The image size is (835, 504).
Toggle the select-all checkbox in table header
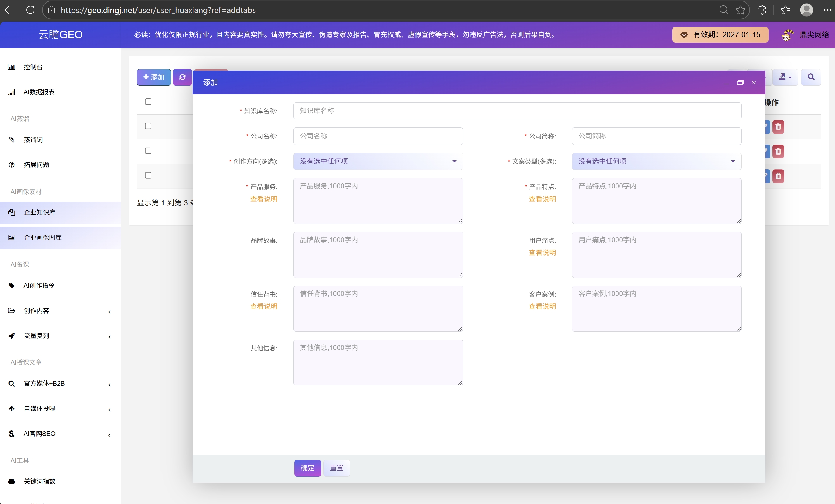click(x=148, y=102)
